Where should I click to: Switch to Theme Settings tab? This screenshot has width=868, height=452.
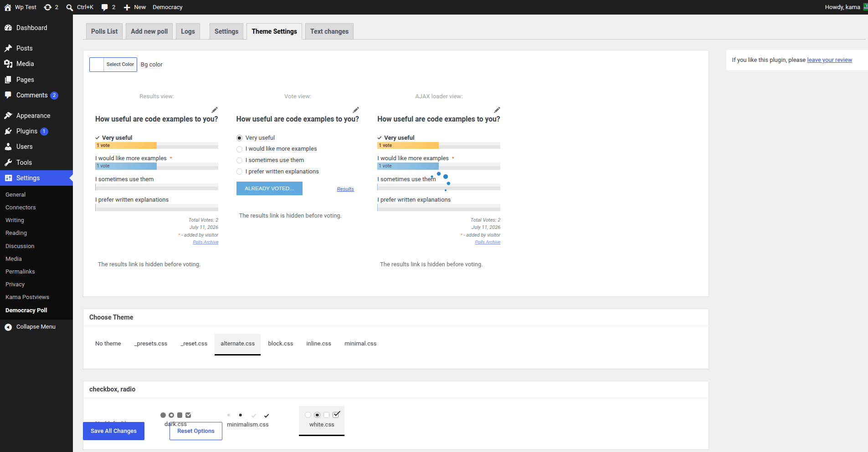[274, 31]
